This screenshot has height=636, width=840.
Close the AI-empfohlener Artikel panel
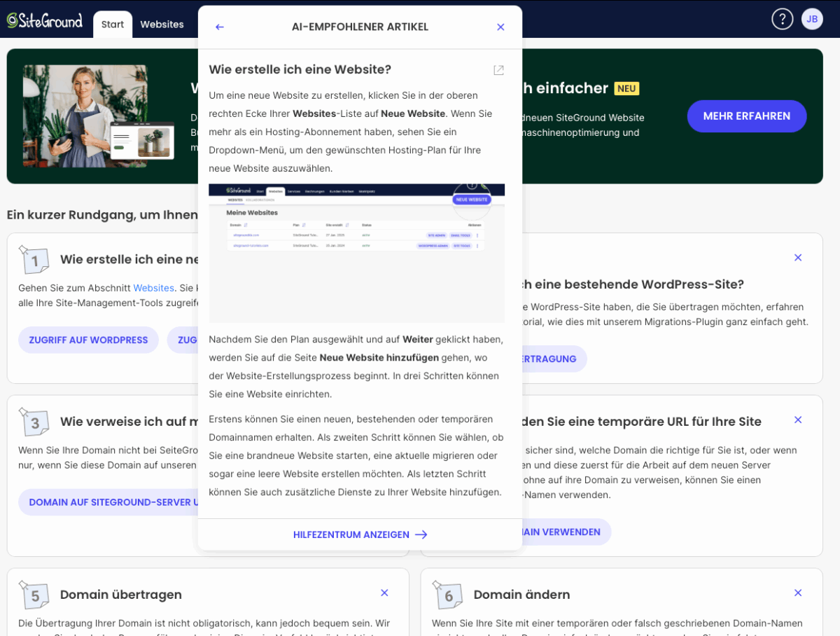tap(500, 27)
